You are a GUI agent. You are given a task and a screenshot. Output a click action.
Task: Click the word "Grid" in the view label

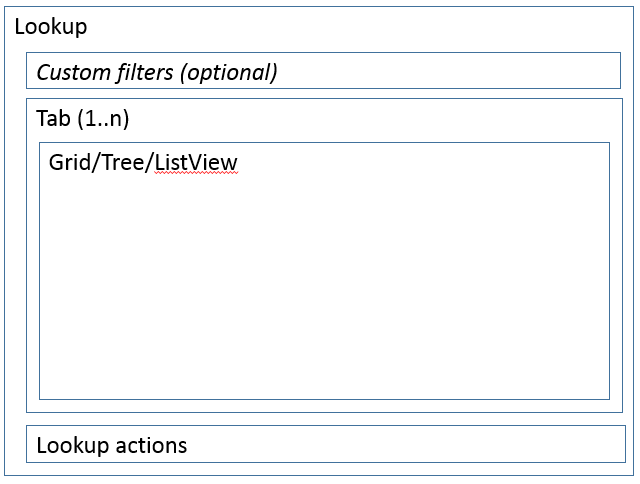[67, 162]
